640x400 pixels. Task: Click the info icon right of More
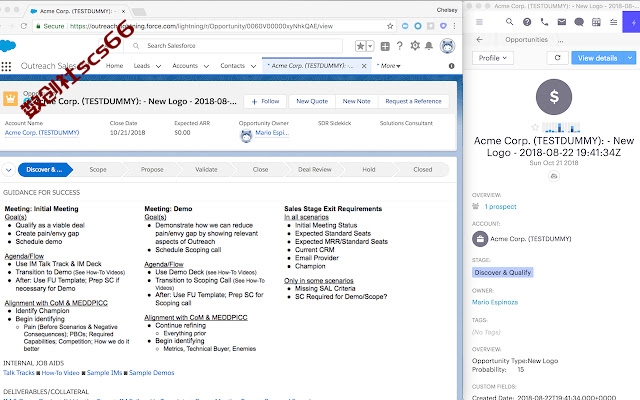pos(451,66)
